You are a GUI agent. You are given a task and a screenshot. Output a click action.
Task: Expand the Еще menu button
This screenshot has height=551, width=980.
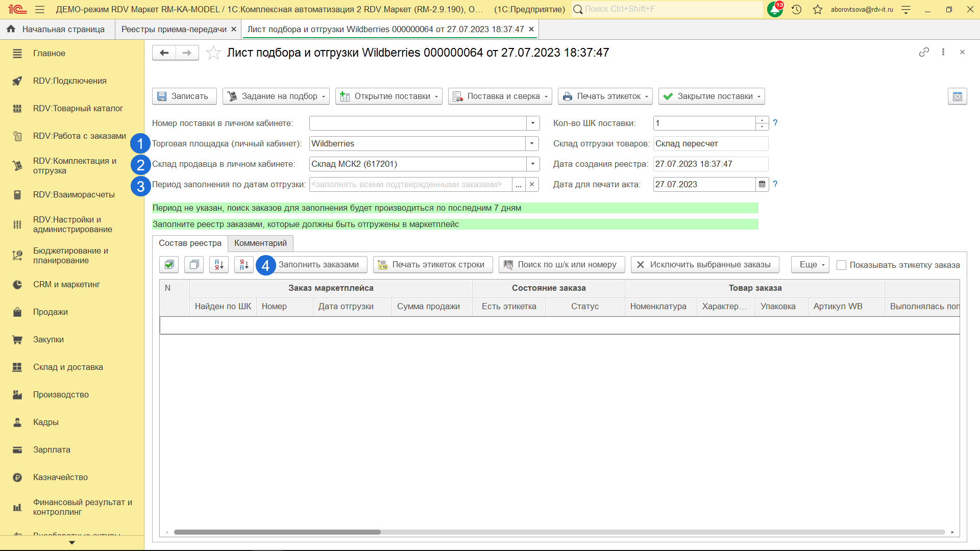pos(810,264)
